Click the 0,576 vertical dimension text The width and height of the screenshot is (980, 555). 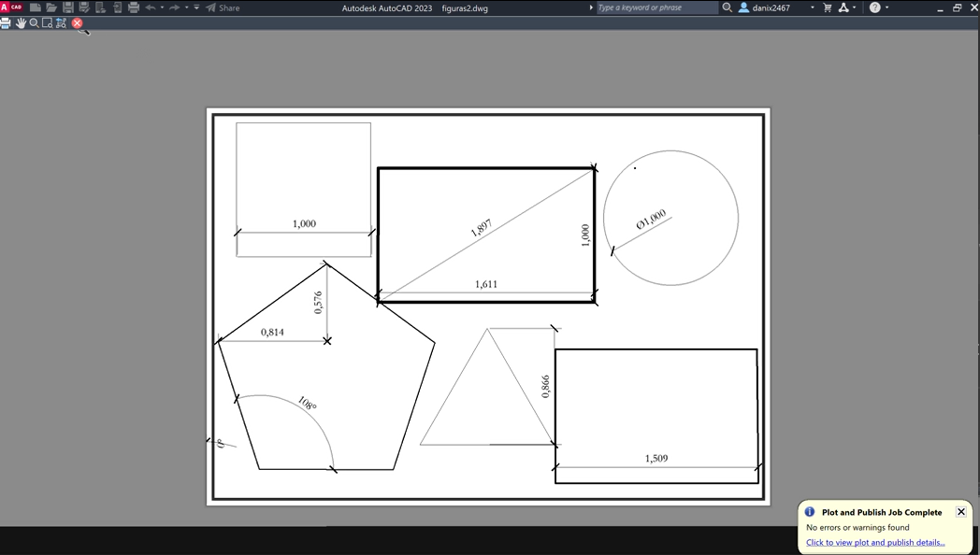pos(318,302)
